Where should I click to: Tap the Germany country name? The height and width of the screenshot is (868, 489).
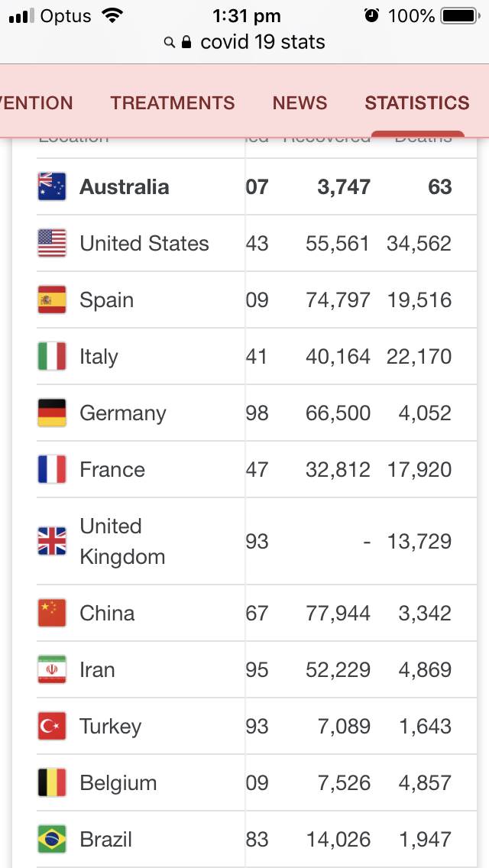click(x=122, y=413)
